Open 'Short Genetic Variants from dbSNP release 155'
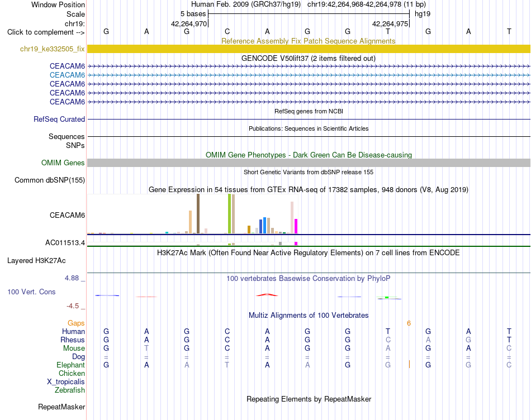The height and width of the screenshot is (420, 531). tap(309, 172)
